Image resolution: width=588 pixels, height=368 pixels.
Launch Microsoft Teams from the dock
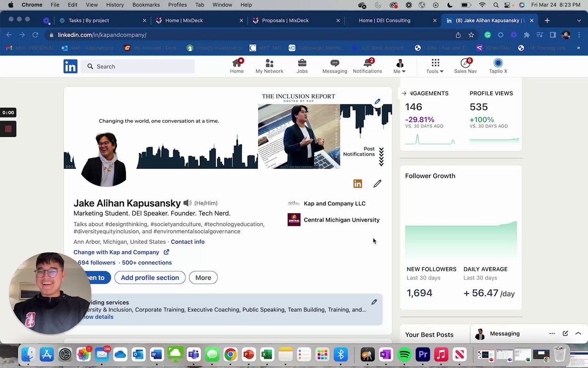point(193,355)
